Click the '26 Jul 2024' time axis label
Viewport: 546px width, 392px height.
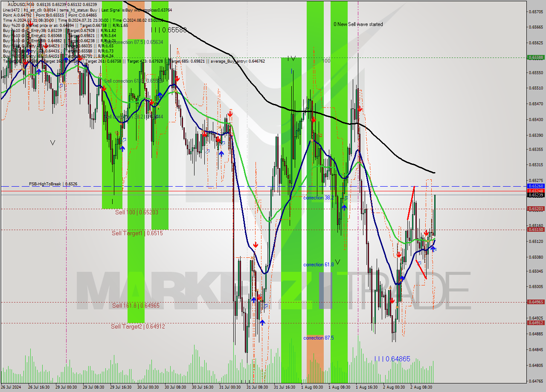pyautogui.click(x=12, y=387)
